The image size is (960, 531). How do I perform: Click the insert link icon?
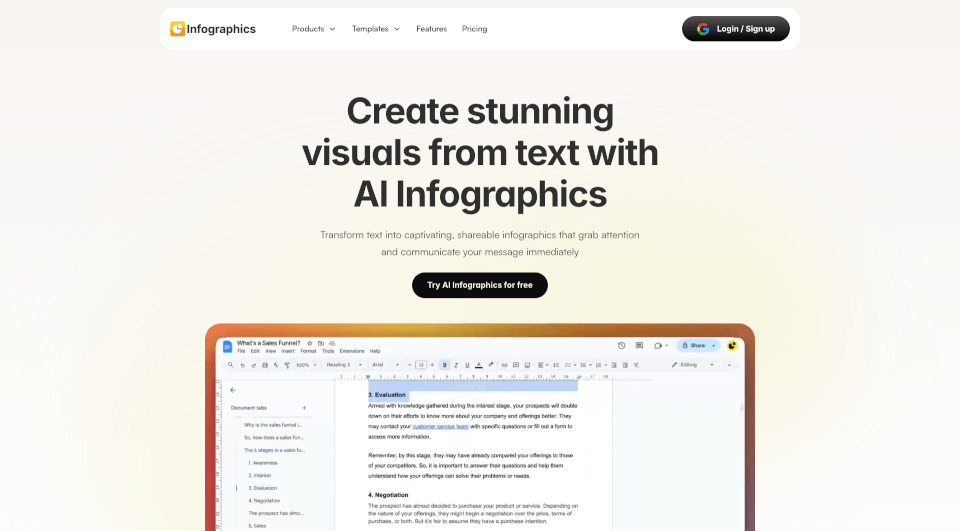point(504,366)
